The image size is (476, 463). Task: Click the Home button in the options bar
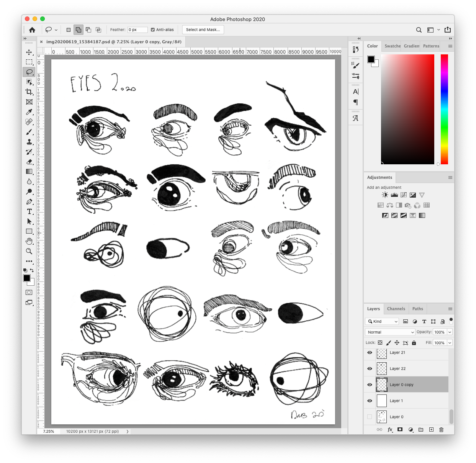(x=32, y=29)
